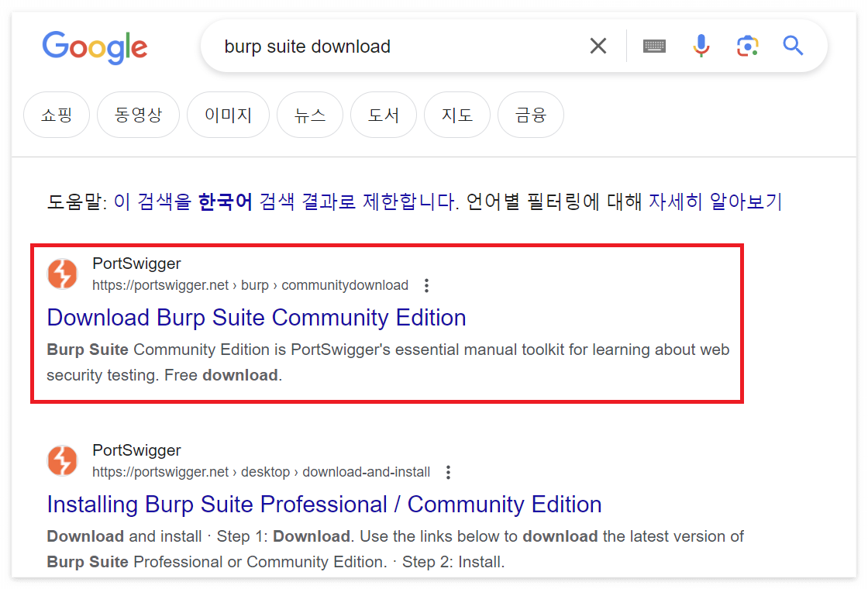The width and height of the screenshot is (868, 589).
Task: Click the snippet text 'security testing. Free download.'
Action: coord(164,375)
